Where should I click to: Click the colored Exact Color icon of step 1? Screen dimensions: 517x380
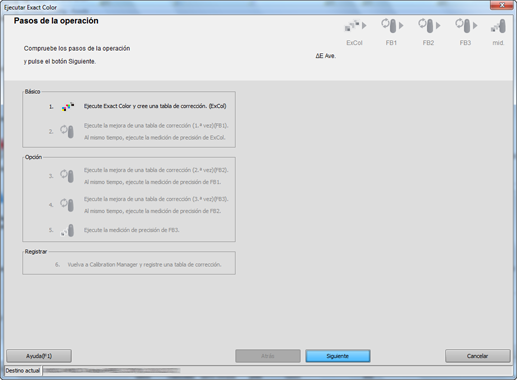68,107
